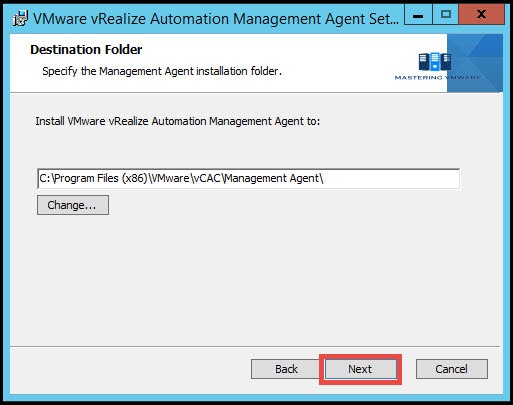Click the Destination Folder heading
Image resolution: width=513 pixels, height=405 pixels.
pos(86,50)
